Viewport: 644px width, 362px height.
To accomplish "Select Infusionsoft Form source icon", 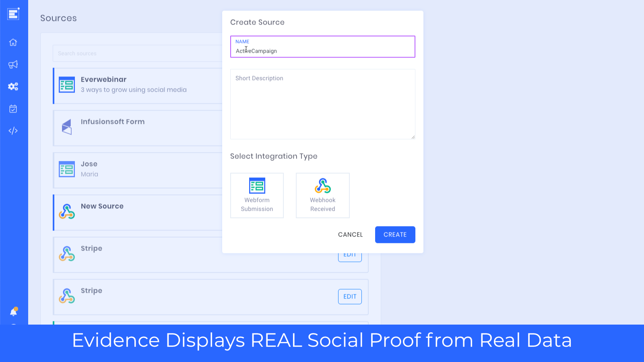I will point(67,127).
